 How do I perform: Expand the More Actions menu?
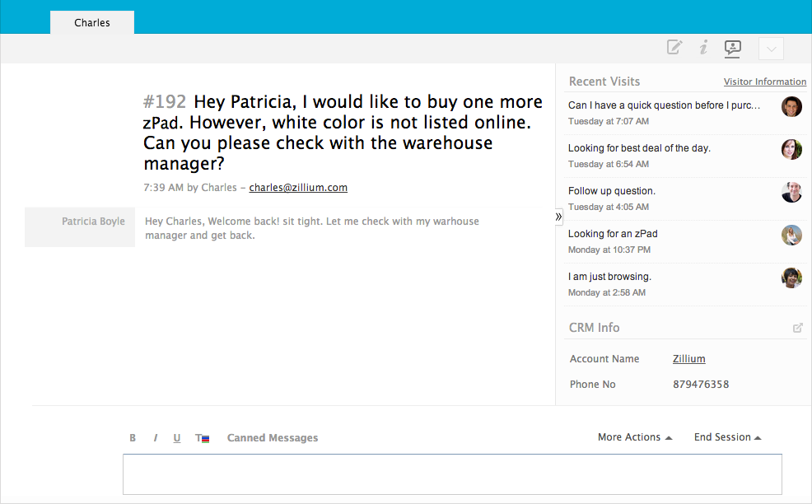(x=634, y=437)
